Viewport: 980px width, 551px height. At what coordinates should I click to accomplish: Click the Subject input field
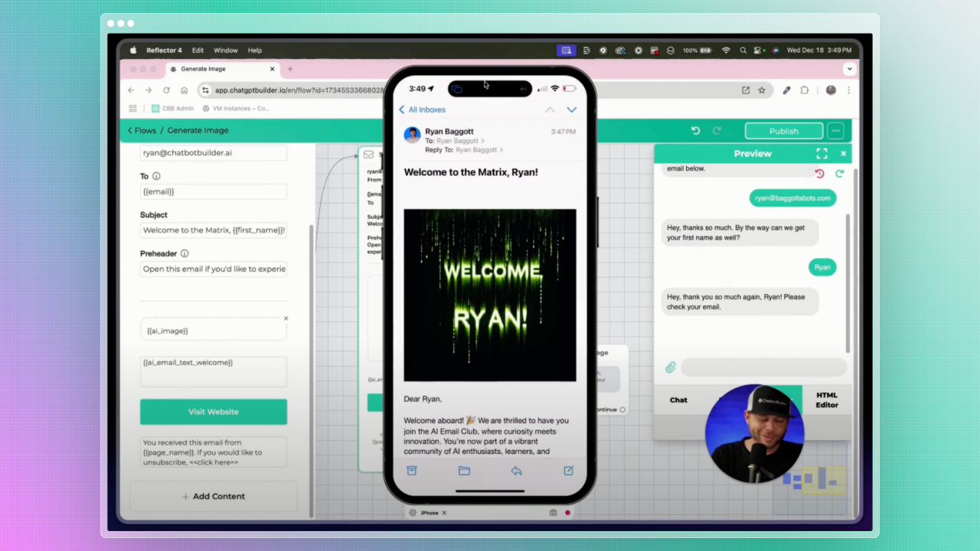pyautogui.click(x=214, y=230)
